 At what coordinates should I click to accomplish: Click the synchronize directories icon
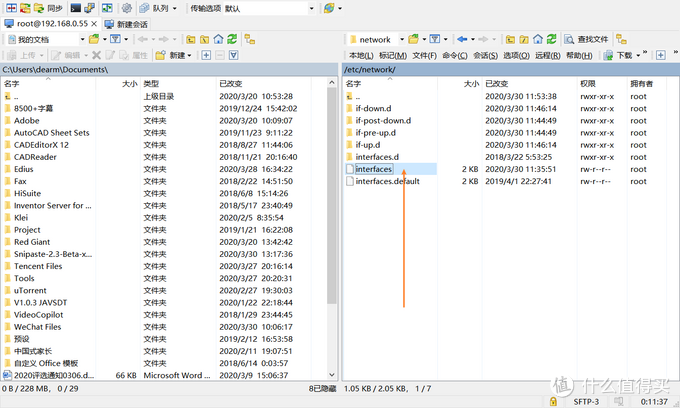[25, 8]
